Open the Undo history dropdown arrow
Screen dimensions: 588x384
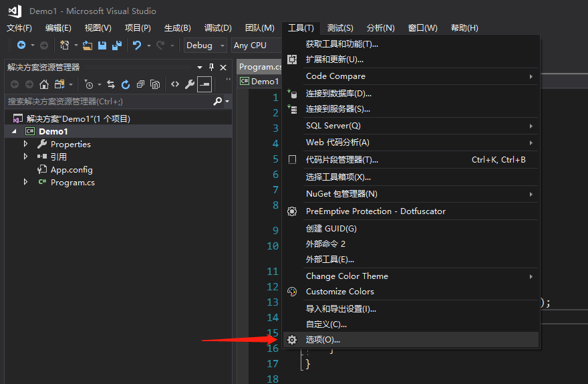(148, 45)
